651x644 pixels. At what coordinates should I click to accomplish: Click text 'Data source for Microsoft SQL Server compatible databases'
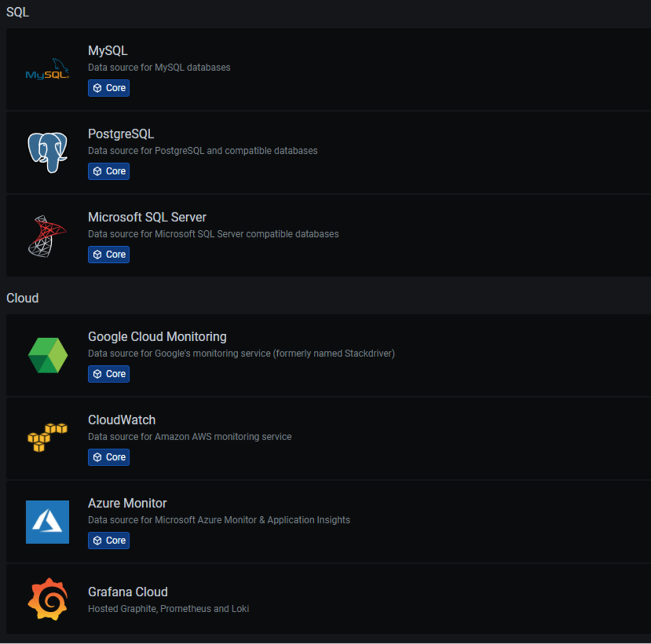[213, 234]
